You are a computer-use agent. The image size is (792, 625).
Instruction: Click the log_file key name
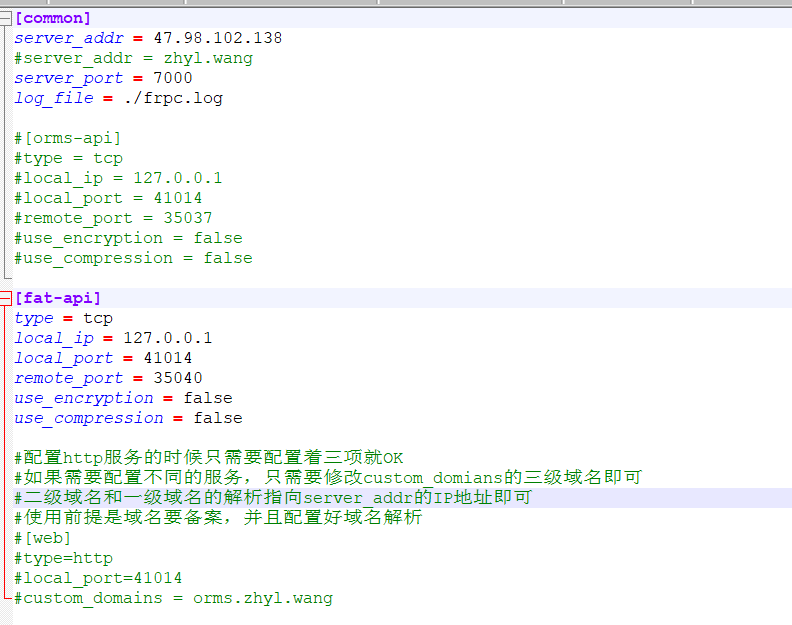point(54,98)
